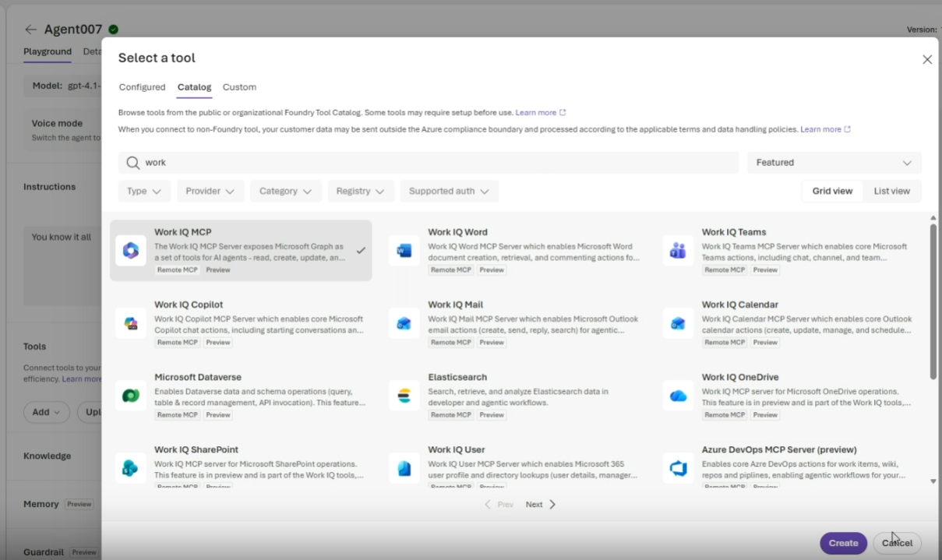Click the search field containing work
This screenshot has width=942, height=560.
point(429,163)
